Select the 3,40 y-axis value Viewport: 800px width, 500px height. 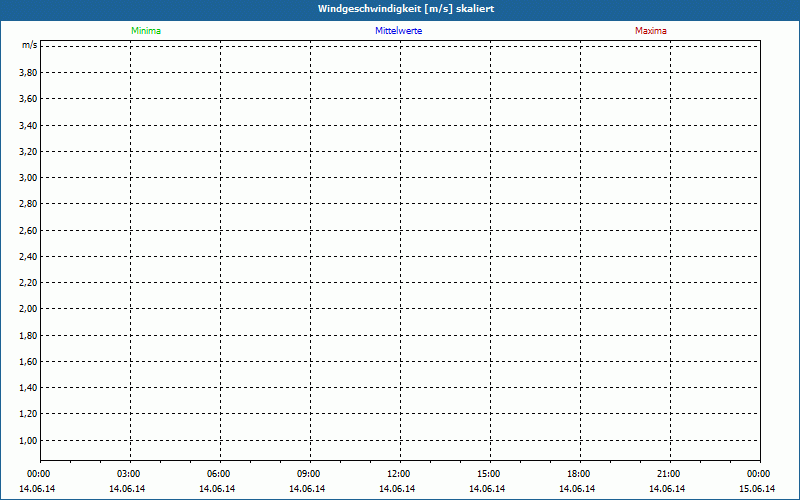[28, 126]
